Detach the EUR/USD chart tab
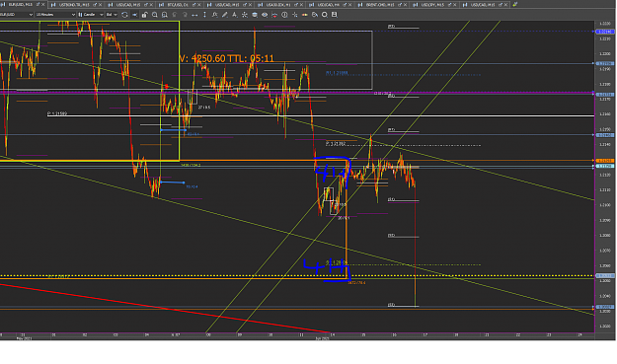This screenshot has width=617, height=364. click(x=38, y=4)
